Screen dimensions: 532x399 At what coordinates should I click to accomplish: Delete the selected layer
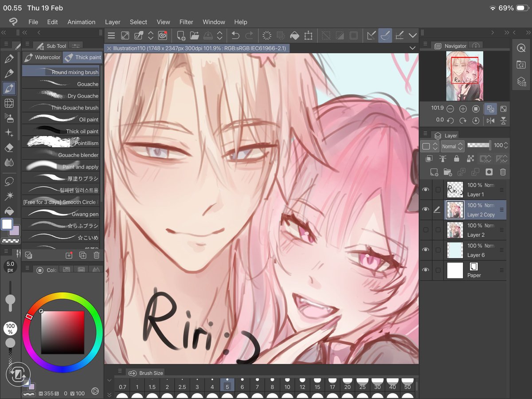tap(504, 172)
